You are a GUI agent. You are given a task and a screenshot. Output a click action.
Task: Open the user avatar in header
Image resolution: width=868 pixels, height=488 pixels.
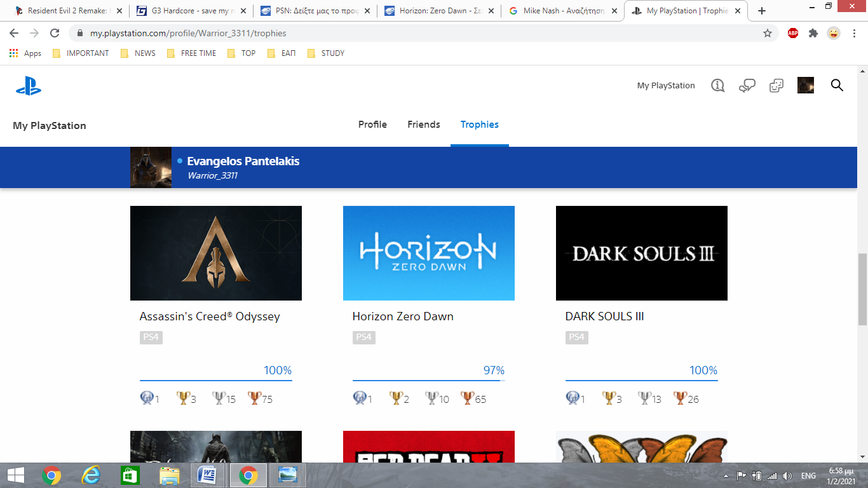pyautogui.click(x=806, y=85)
